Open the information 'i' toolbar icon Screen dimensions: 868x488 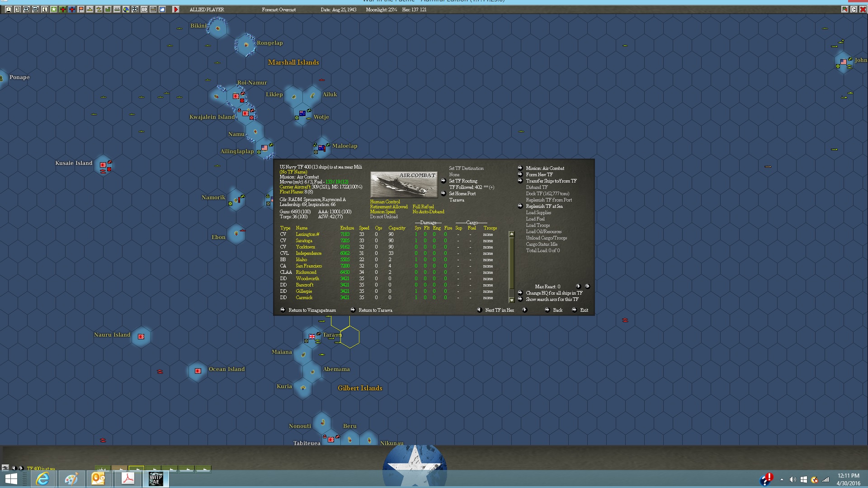(x=45, y=9)
